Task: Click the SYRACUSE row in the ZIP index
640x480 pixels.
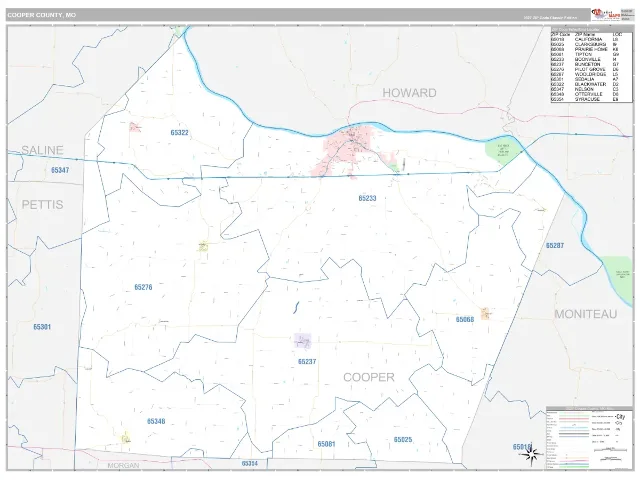Action: 585,99
